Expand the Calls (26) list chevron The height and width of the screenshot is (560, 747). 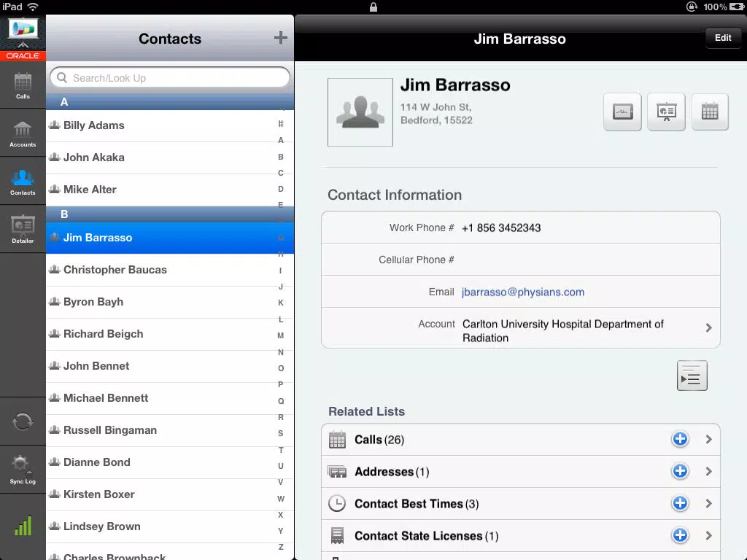click(708, 439)
